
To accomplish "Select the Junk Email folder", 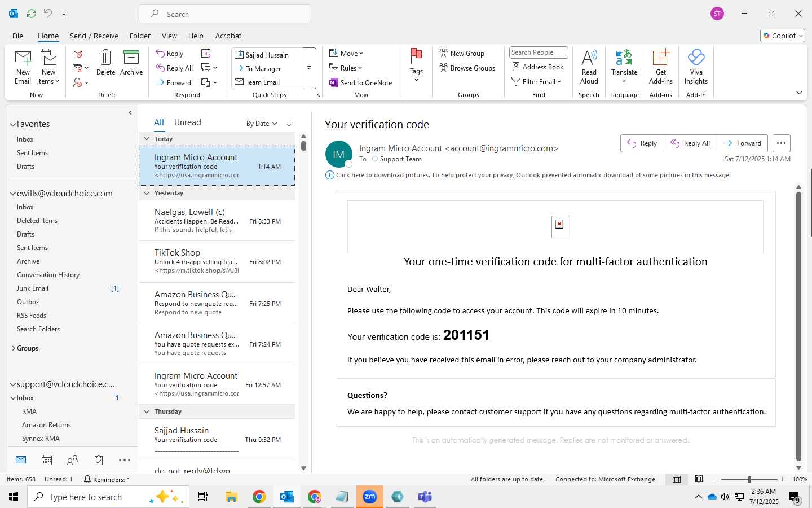I will [33, 288].
